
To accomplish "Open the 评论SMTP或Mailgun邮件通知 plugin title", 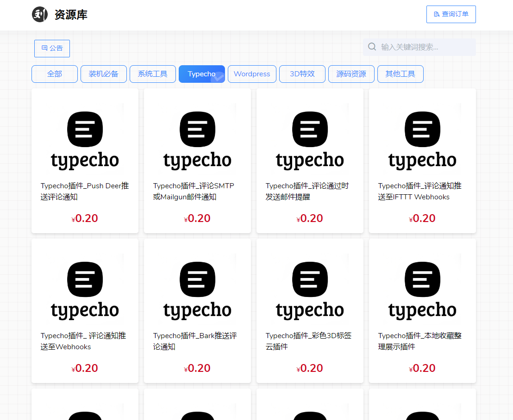I will [194, 191].
